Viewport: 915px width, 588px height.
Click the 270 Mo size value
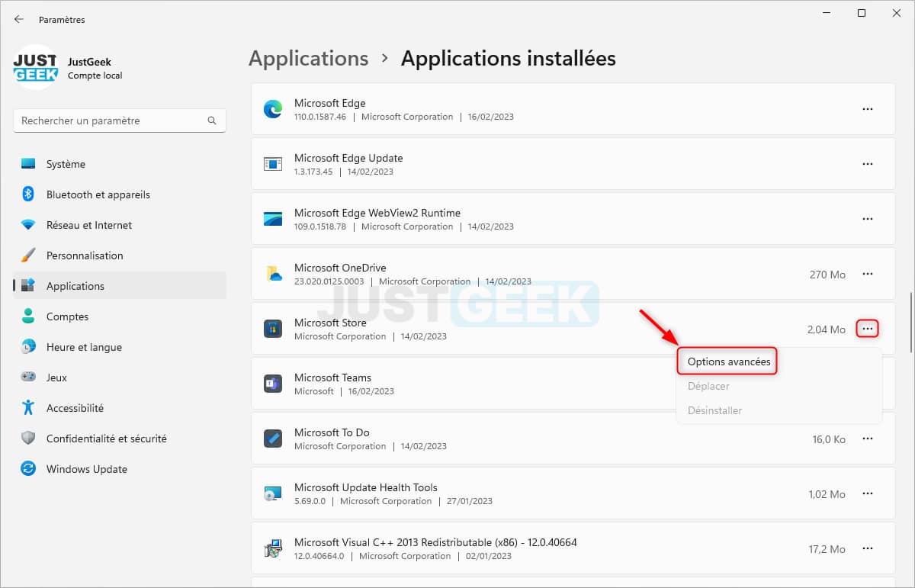click(x=827, y=275)
